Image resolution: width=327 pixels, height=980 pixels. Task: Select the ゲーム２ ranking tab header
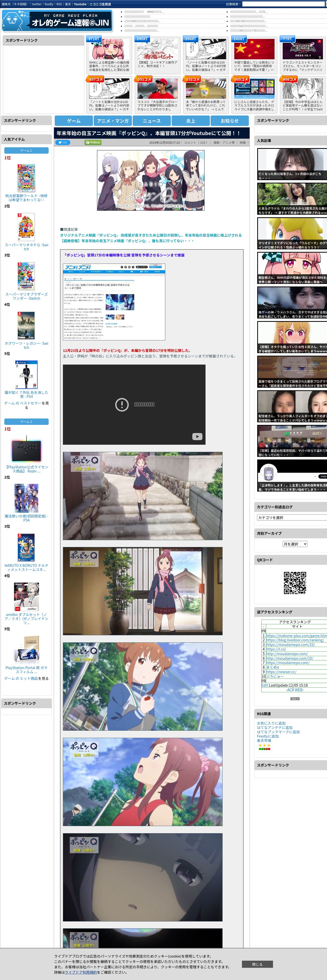coord(26,422)
